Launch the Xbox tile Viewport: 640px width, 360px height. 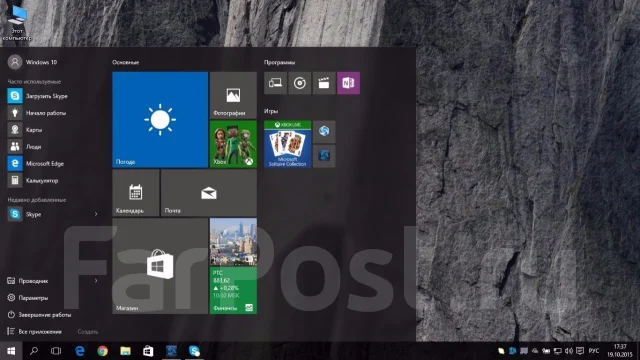pos(233,144)
